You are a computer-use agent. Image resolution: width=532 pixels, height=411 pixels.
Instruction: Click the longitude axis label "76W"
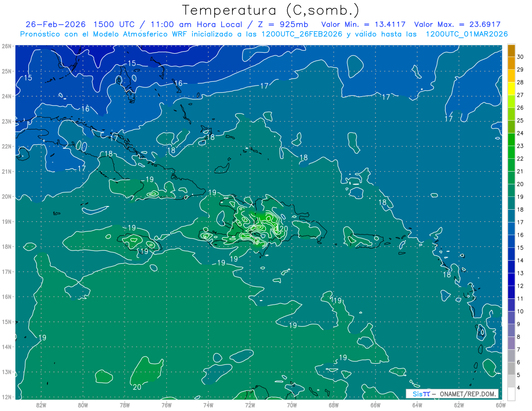point(166,405)
